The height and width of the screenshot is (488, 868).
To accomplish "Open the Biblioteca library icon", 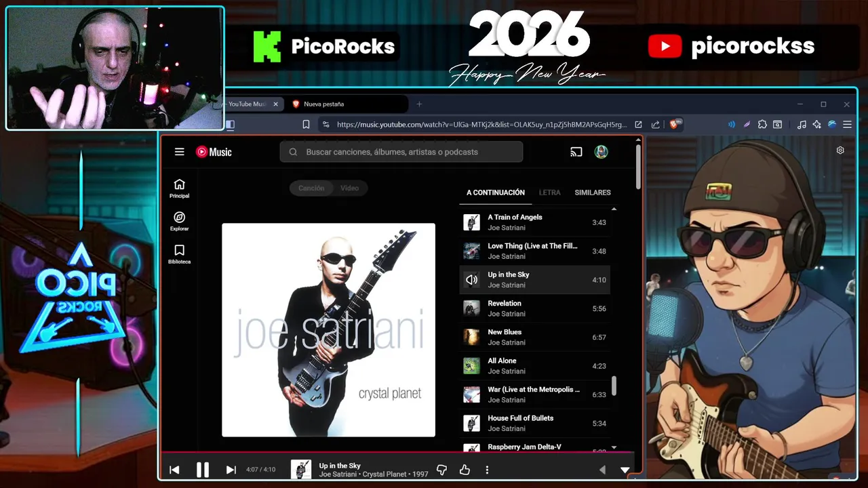I will pyautogui.click(x=179, y=254).
